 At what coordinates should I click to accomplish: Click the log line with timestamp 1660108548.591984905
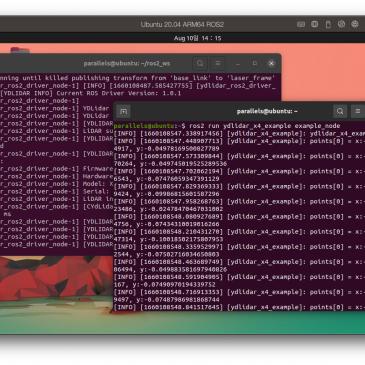(239, 277)
